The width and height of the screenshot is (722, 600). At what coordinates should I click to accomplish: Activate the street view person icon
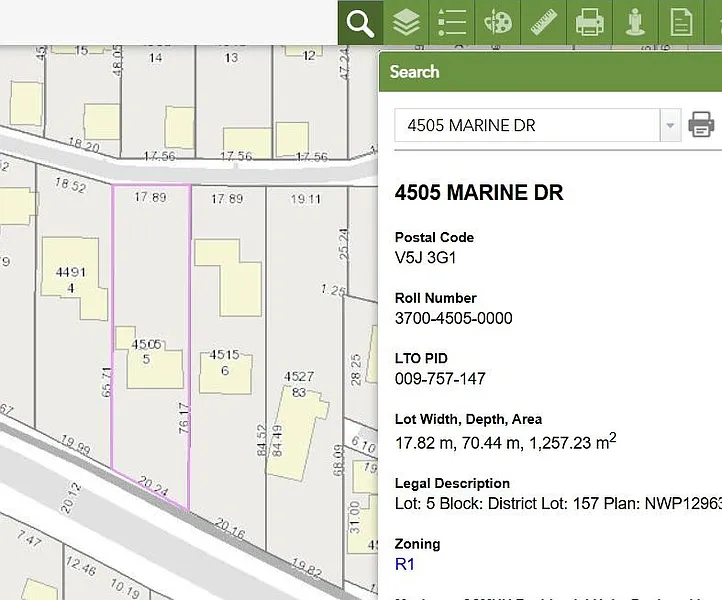click(x=636, y=22)
